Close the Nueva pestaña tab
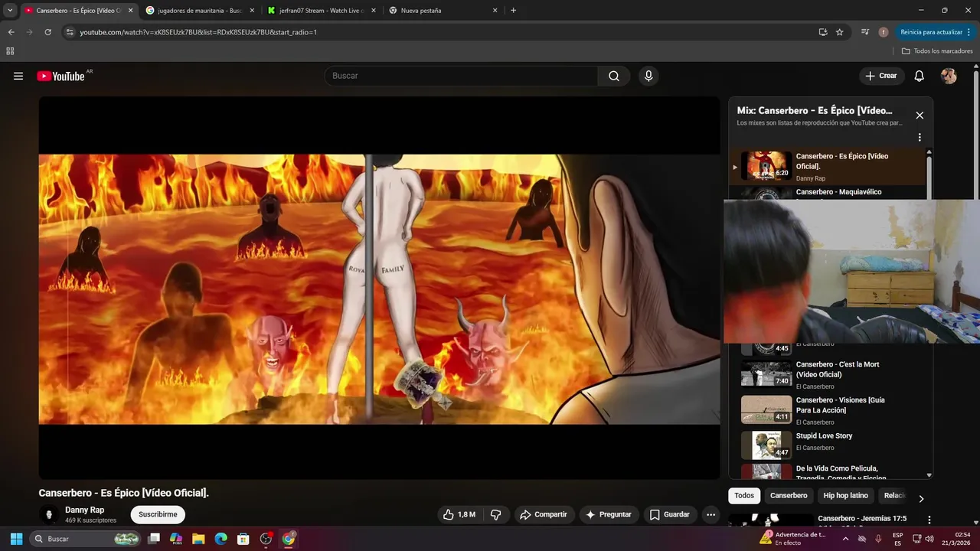Viewport: 980px width, 551px height. point(495,11)
